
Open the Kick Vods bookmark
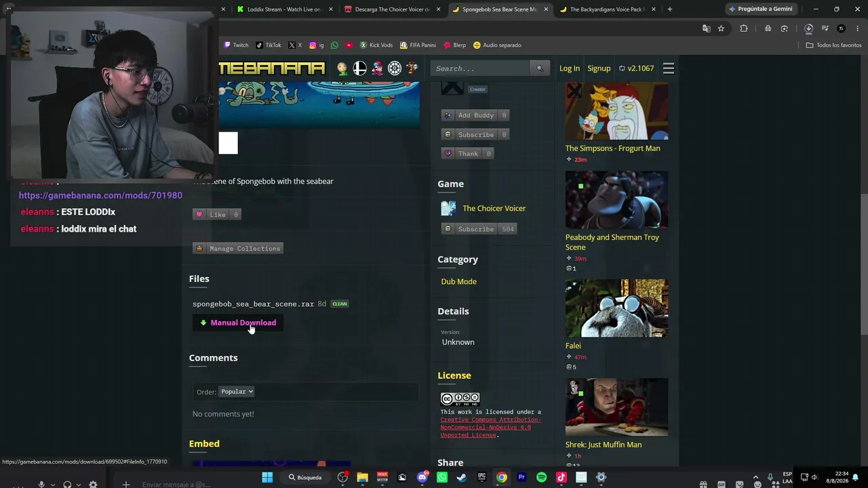click(376, 45)
